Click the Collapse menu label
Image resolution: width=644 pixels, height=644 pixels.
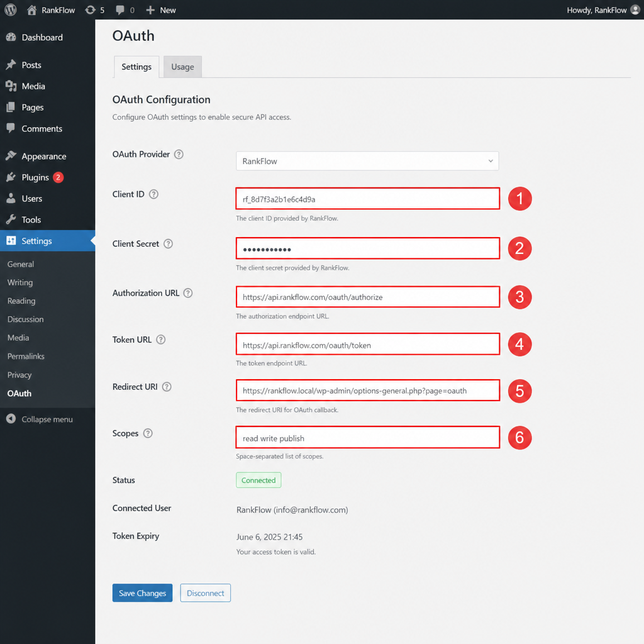pos(47,419)
